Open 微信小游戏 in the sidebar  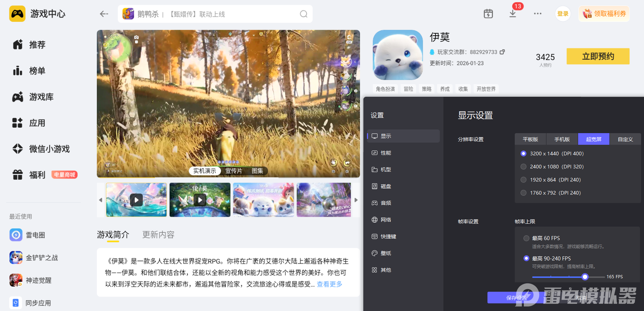pyautogui.click(x=41, y=149)
